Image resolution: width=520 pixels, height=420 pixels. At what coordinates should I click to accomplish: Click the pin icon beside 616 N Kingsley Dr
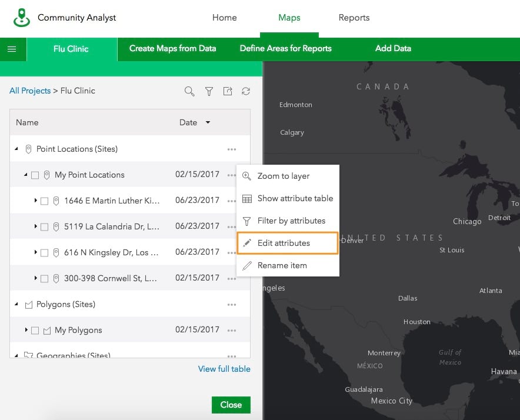tap(56, 252)
